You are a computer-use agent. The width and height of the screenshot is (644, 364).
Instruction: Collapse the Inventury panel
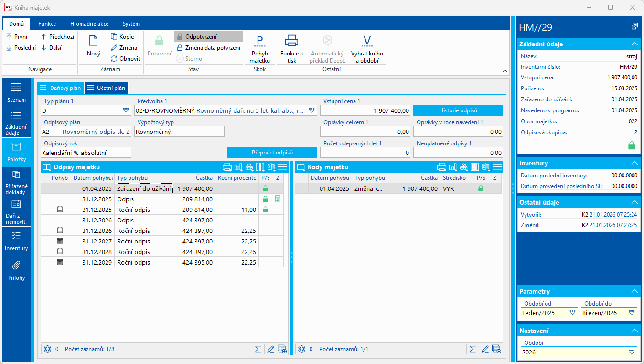coord(634,164)
